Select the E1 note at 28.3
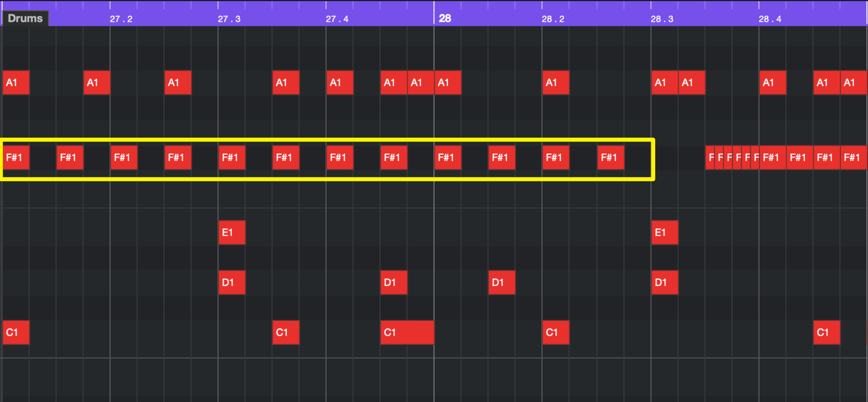Viewport: 868px width, 402px height. pos(665,232)
